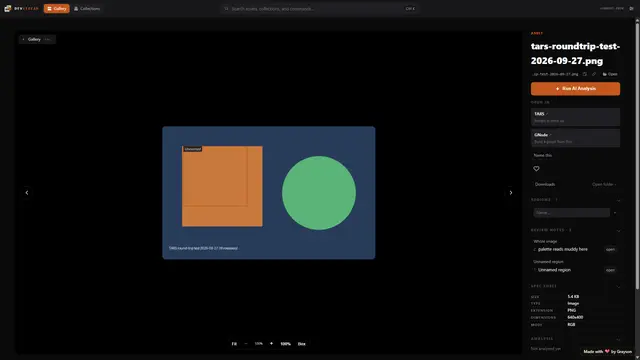Click the Fit zoom button
Image resolution: width=640 pixels, height=360 pixels.
(234, 344)
